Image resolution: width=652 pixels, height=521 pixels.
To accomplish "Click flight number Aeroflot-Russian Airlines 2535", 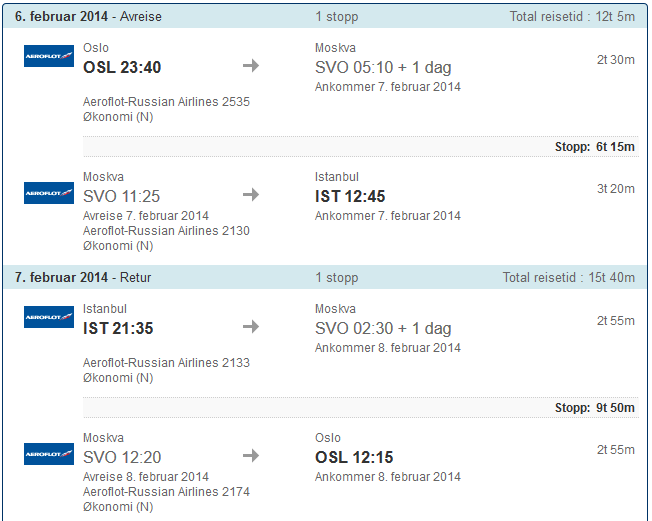I will (166, 102).
